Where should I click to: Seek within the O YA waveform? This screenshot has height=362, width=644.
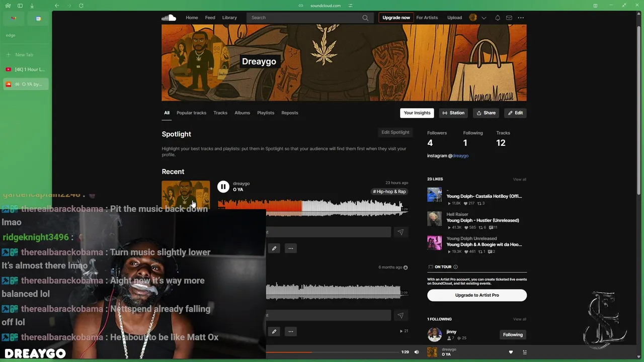(312, 208)
